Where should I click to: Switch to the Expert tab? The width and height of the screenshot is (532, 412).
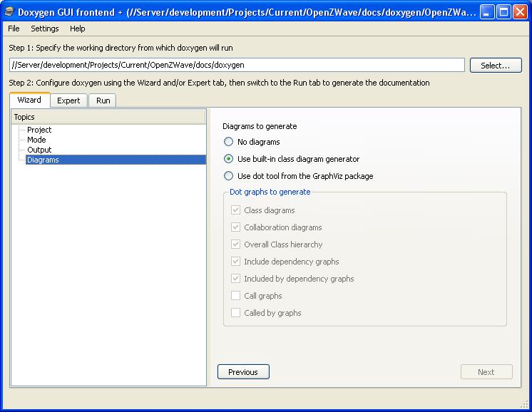point(68,101)
